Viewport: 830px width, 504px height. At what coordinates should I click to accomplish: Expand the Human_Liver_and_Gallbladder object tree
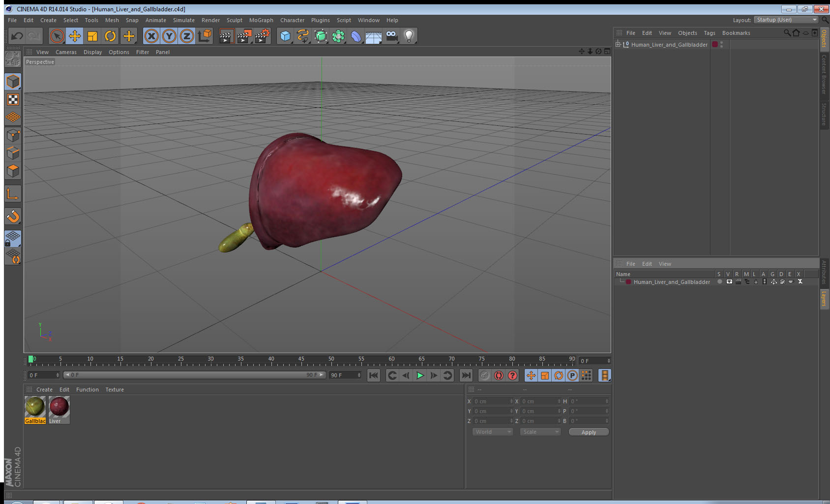click(618, 44)
